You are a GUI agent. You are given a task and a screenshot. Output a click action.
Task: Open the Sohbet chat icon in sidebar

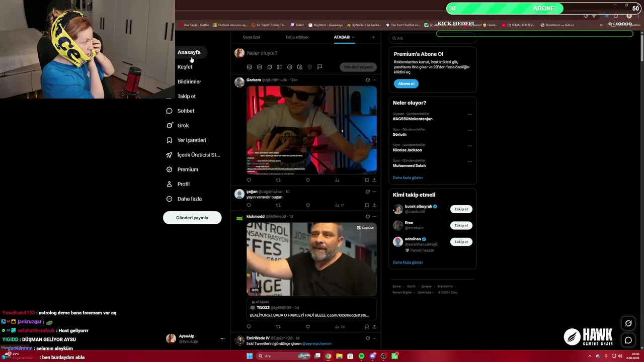point(169,111)
